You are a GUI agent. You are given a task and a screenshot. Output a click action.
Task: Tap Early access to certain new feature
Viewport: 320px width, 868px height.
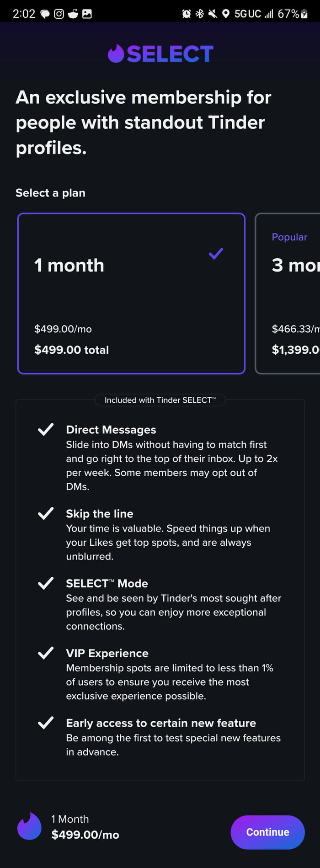161,723
